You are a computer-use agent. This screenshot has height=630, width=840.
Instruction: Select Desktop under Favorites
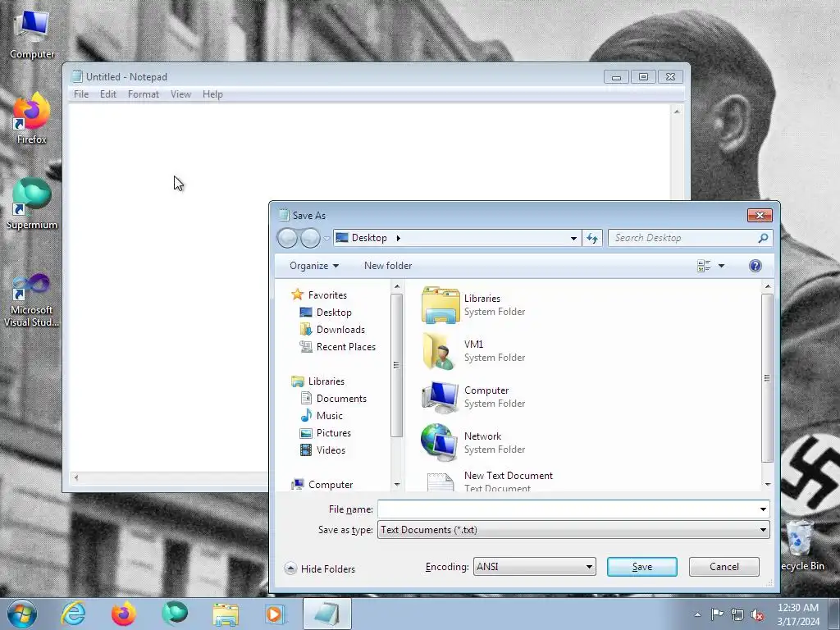[x=326, y=313]
